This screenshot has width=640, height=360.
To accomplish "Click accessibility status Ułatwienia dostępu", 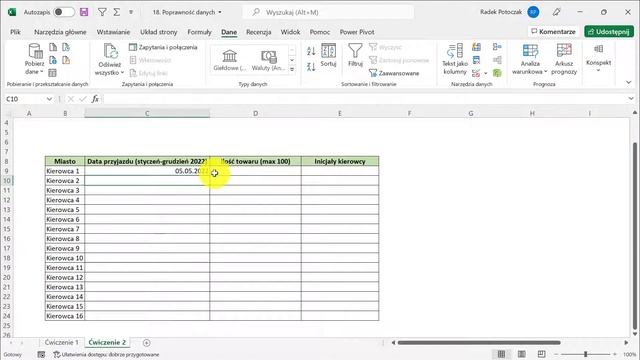I will (106, 355).
